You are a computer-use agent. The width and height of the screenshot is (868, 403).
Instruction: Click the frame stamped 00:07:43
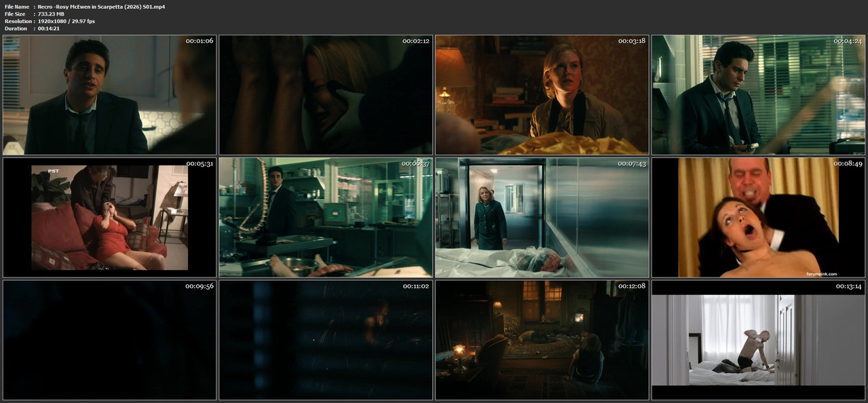pyautogui.click(x=542, y=218)
